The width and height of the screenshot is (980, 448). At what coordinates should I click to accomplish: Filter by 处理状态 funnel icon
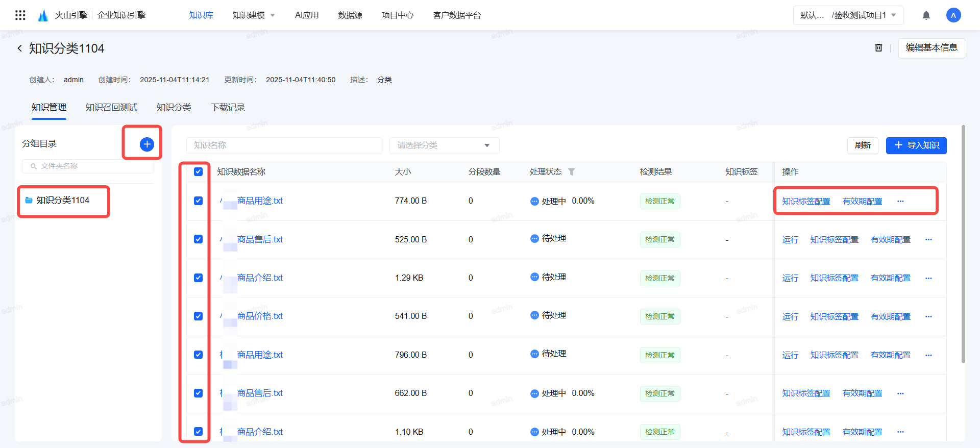572,172
